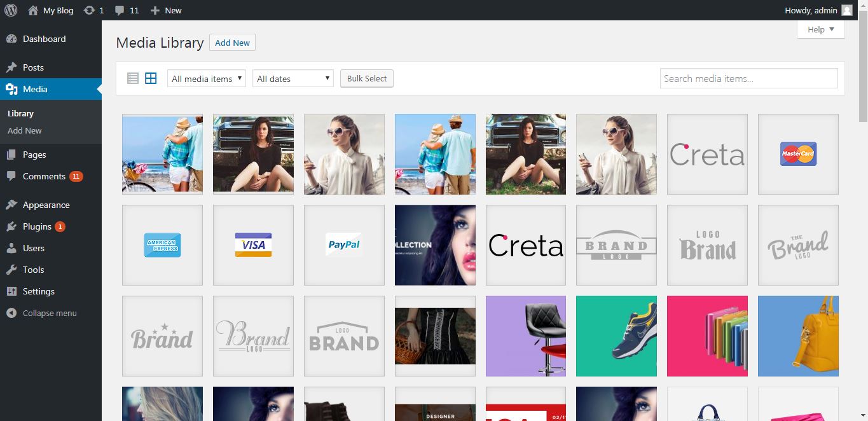The width and height of the screenshot is (868, 421).
Task: Open the Settings menu item
Action: 51,291
